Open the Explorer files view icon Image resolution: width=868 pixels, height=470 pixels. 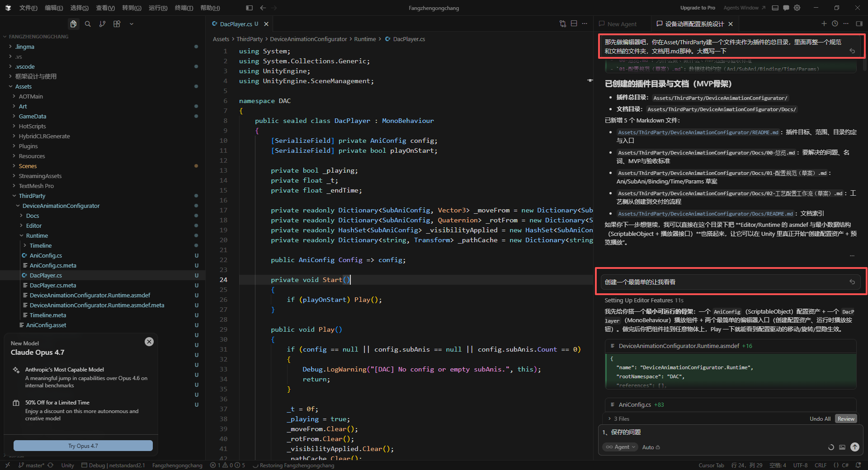click(73, 24)
